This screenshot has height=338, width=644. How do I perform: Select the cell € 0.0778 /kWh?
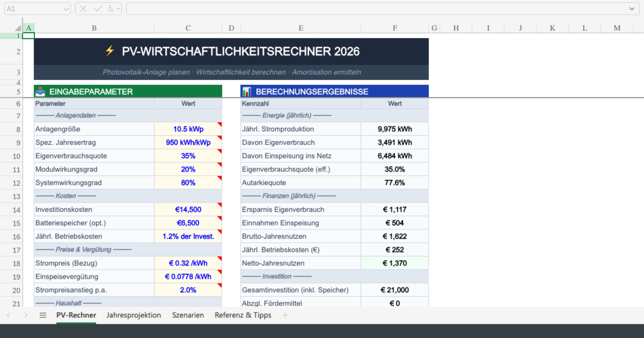[188, 277]
